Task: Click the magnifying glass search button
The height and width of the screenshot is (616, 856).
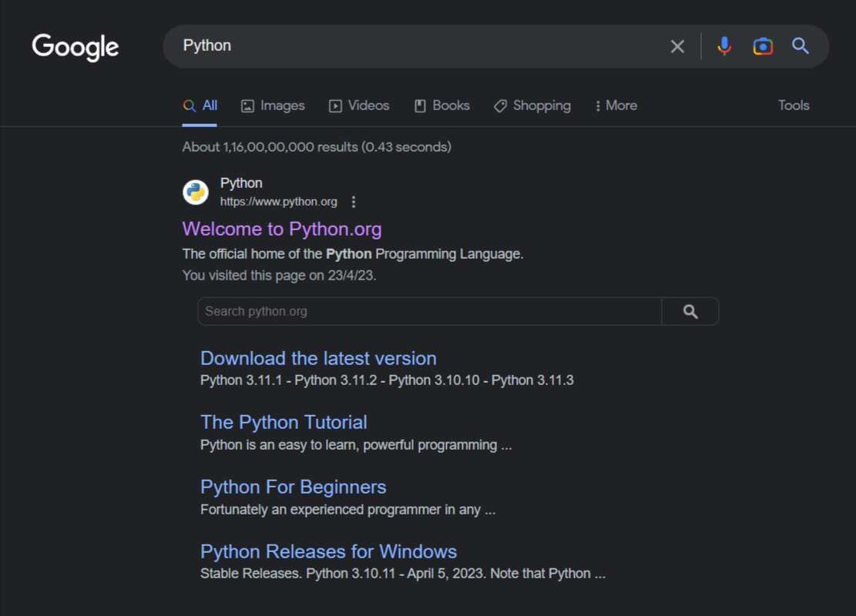Action: point(801,47)
